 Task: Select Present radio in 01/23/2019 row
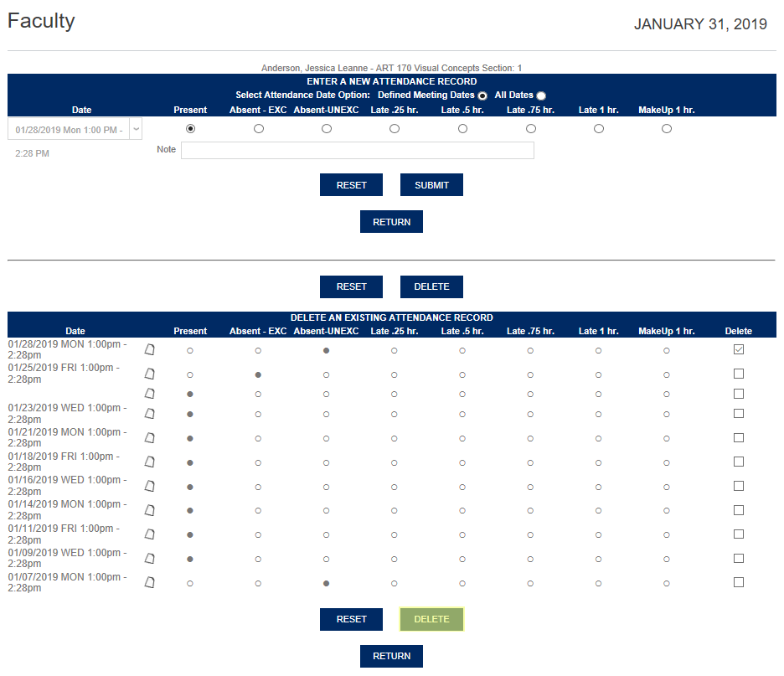click(x=190, y=414)
